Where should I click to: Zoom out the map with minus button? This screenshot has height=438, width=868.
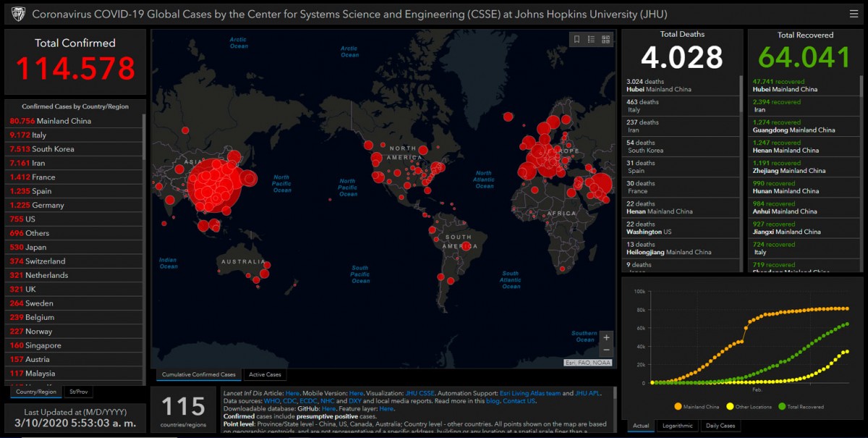click(606, 350)
